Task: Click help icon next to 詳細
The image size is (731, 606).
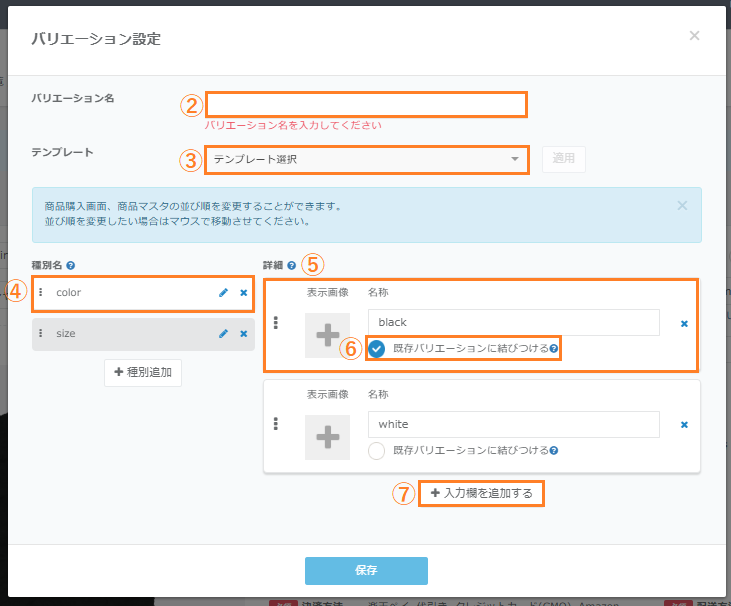Action: coord(292,266)
